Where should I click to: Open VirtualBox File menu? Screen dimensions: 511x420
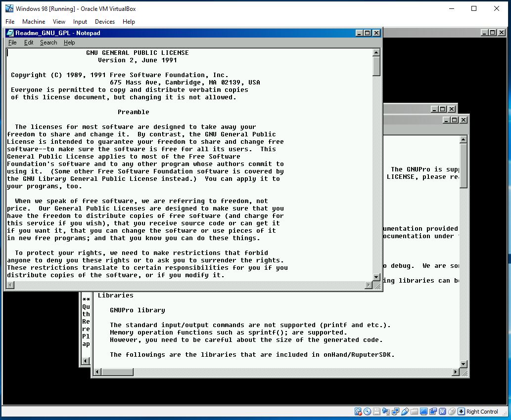point(10,21)
